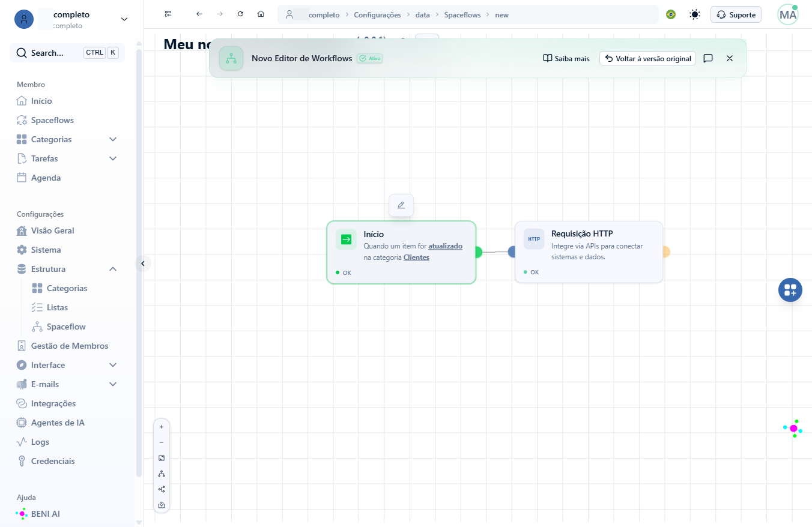Image resolution: width=812 pixels, height=527 pixels.
Task: Click the Clientes link in Início node
Action: pyautogui.click(x=416, y=257)
